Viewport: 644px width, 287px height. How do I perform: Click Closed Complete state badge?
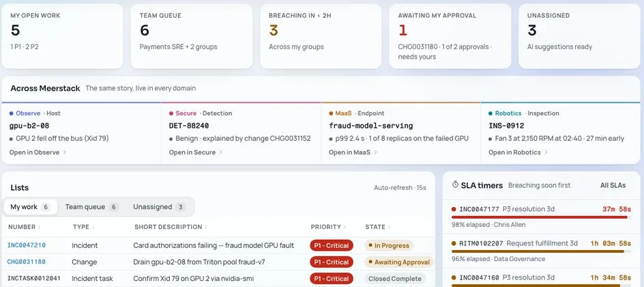tap(395, 279)
